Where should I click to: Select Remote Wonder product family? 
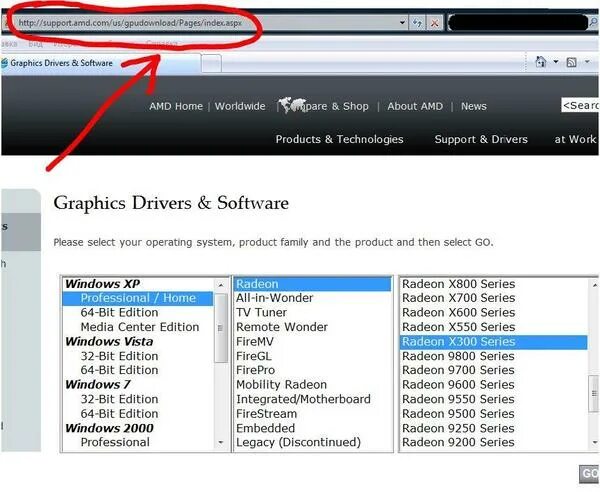click(x=313, y=327)
